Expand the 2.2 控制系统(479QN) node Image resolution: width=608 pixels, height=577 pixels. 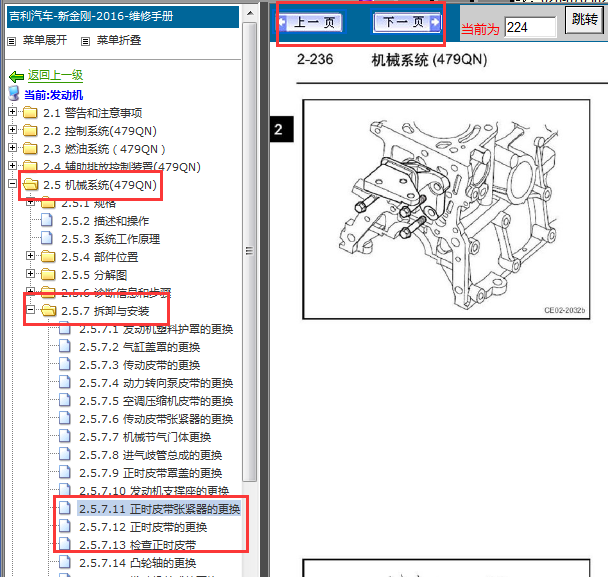pos(12,130)
